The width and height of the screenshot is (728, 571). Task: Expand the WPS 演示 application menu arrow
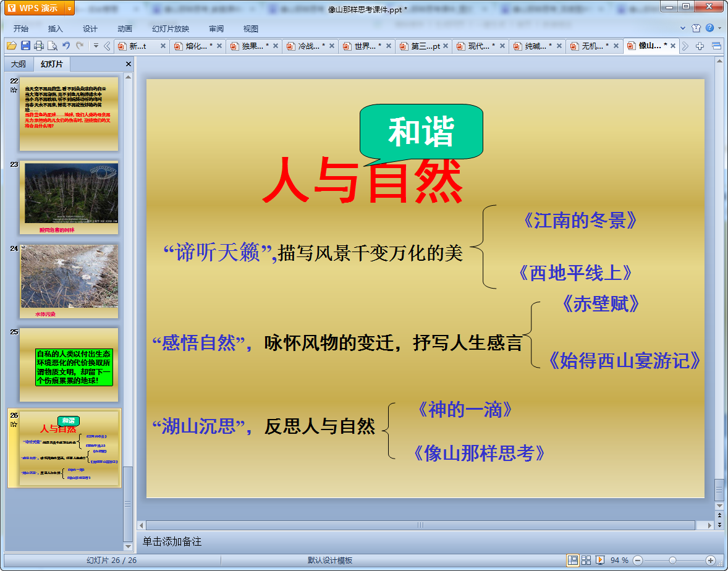[69, 9]
